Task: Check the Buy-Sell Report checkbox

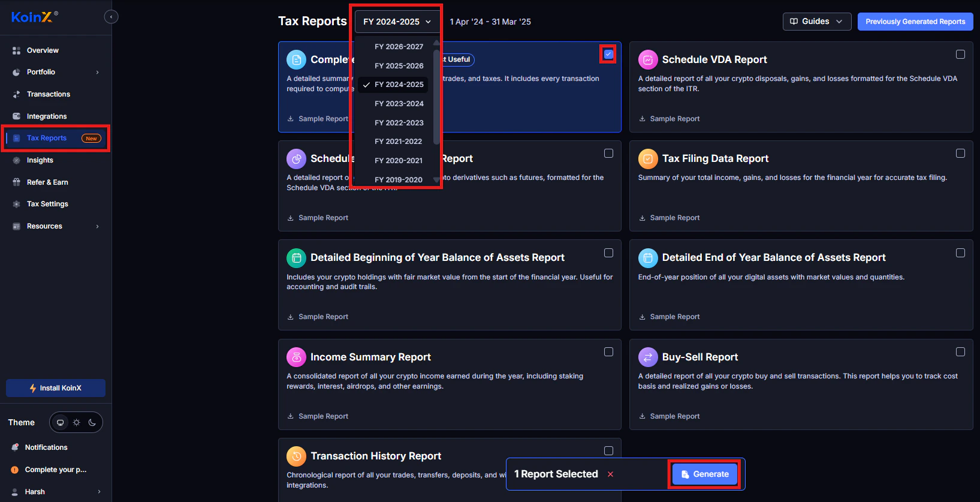Action: (x=960, y=351)
